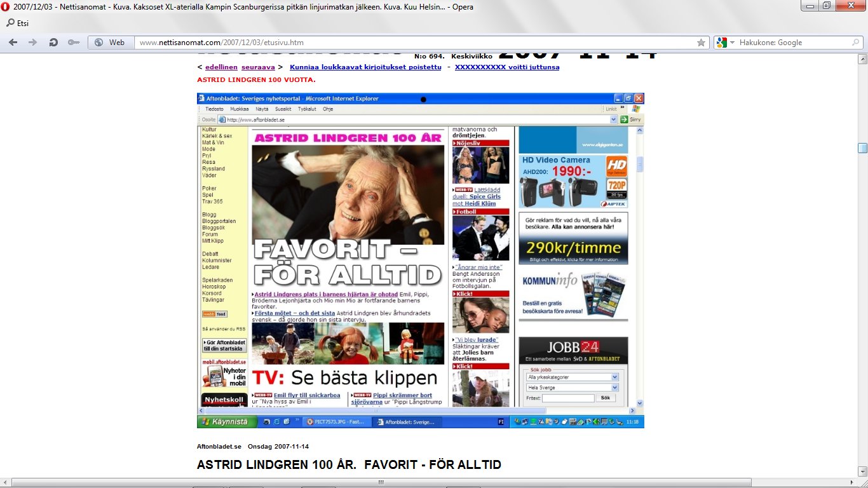Screen dimensions: 868x488
Task: Click the Opera logo in title bar
Action: 6,6
